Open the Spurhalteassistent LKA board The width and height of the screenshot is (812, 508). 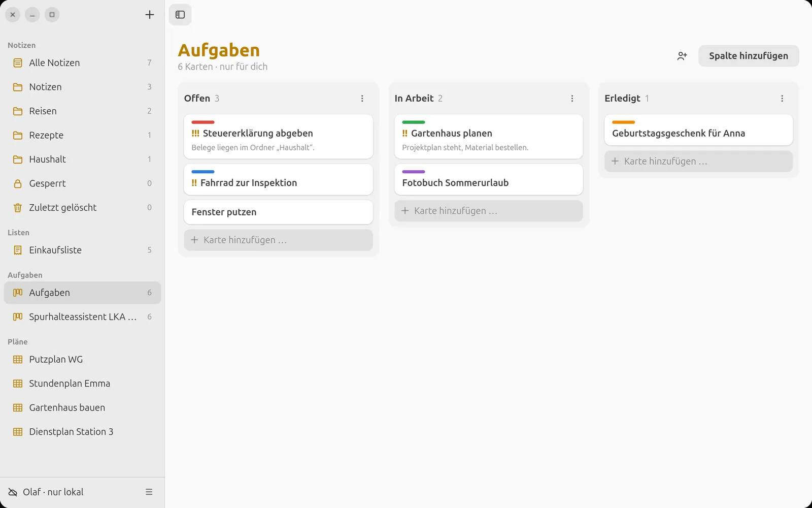pyautogui.click(x=82, y=317)
